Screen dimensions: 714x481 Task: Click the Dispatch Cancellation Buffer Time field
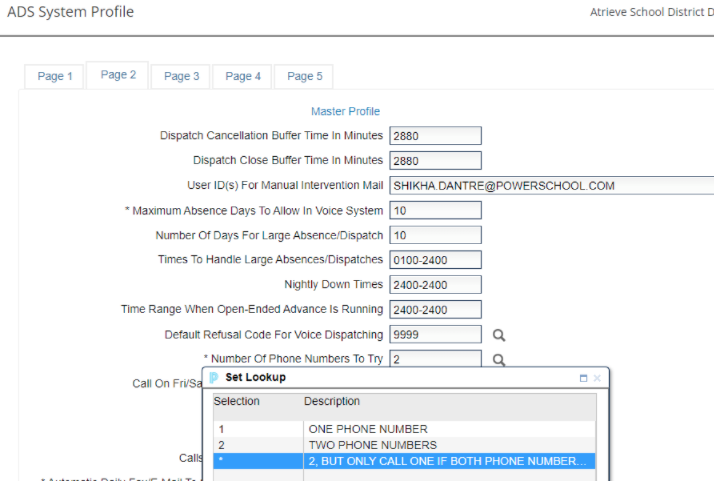click(435, 136)
